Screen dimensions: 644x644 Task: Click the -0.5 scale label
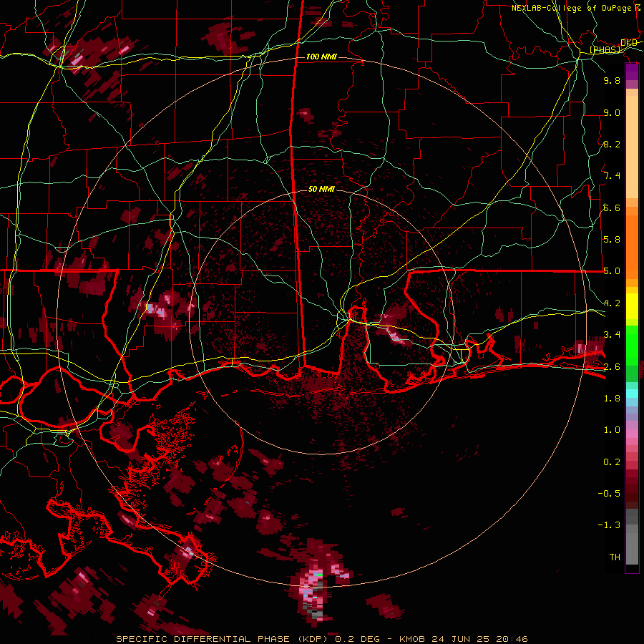pyautogui.click(x=609, y=494)
